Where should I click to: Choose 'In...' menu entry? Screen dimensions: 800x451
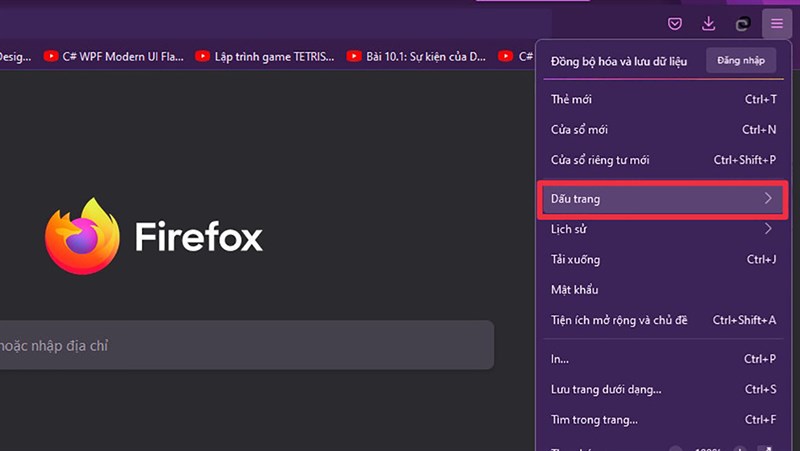coord(663,359)
